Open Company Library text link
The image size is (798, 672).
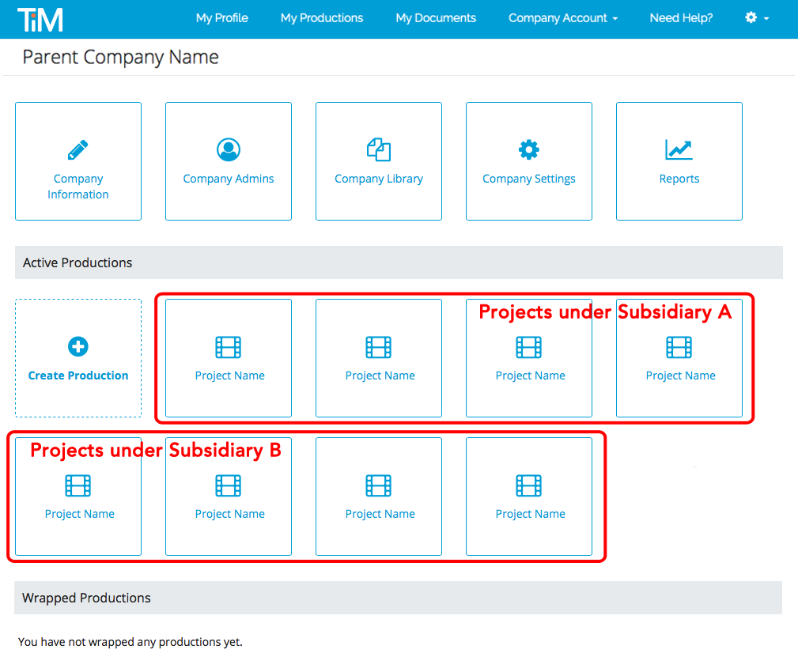click(379, 179)
